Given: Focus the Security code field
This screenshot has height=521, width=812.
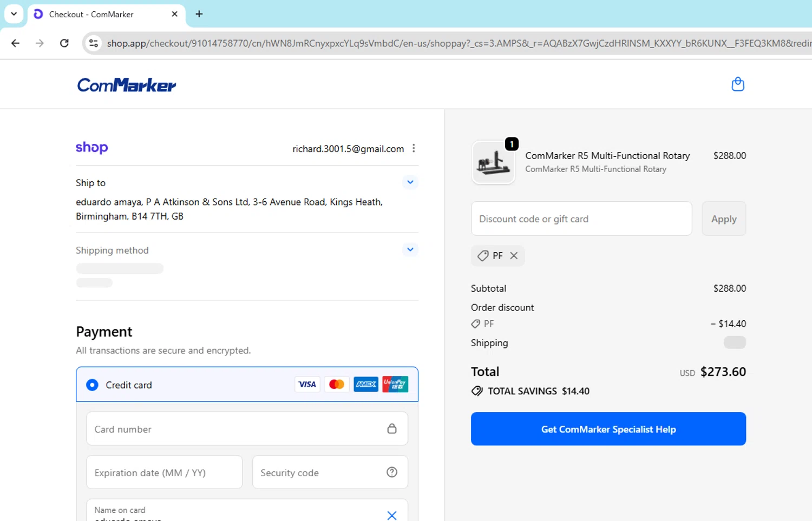Looking at the screenshot, I should point(330,472).
